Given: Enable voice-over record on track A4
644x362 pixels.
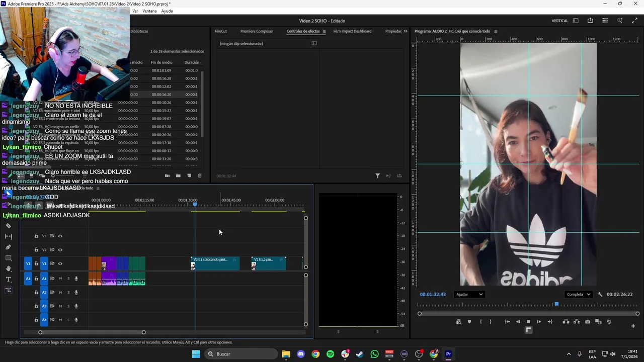Looking at the screenshot, I should tap(76, 320).
